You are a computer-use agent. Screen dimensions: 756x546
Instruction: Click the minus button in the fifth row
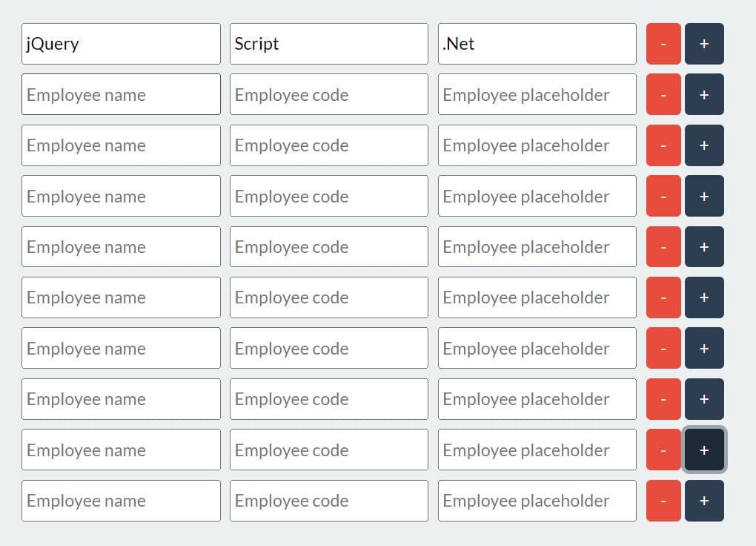tap(663, 247)
